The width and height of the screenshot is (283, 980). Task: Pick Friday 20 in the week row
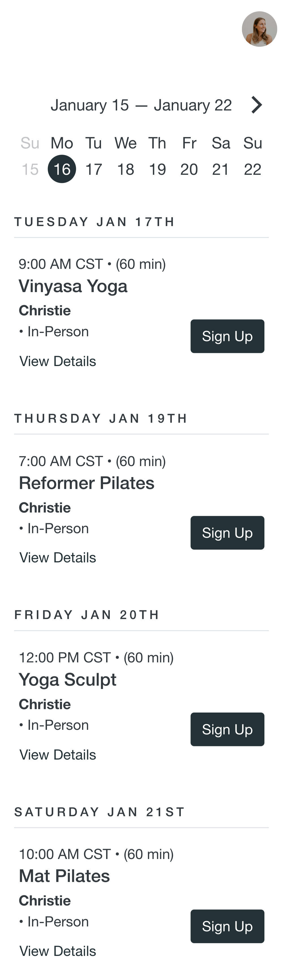click(x=189, y=169)
